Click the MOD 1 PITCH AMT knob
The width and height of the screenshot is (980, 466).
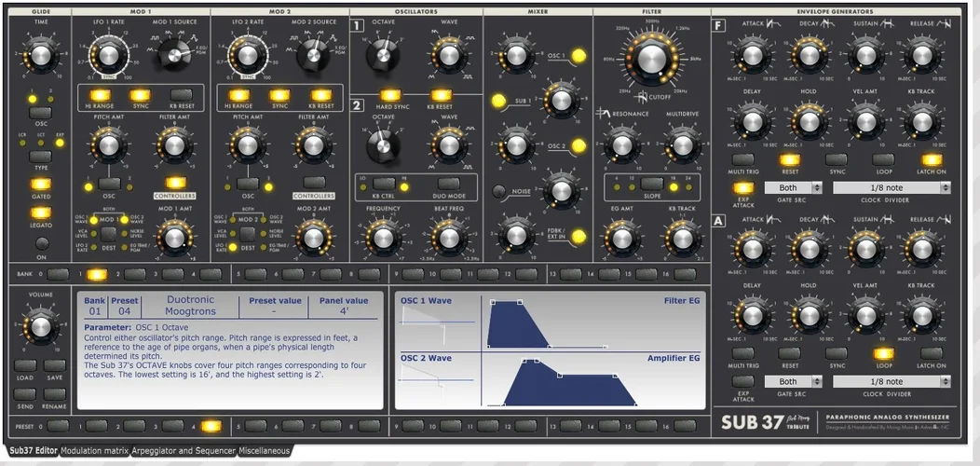[x=107, y=144]
